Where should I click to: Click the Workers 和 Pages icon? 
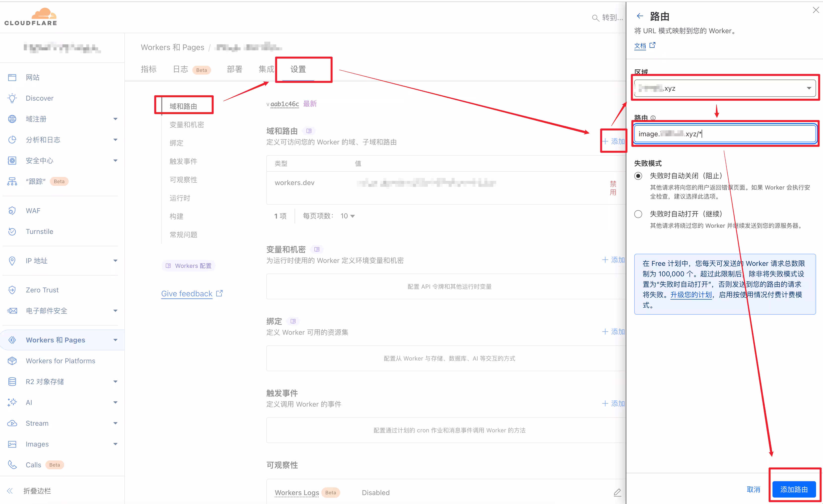pos(12,340)
